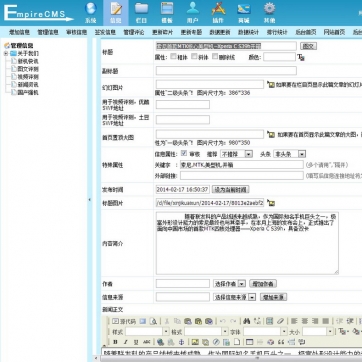Image resolution: width=362 pixels, height=362 pixels.
Task: Open the 系统 section in the top navigation
Action: click(x=91, y=13)
